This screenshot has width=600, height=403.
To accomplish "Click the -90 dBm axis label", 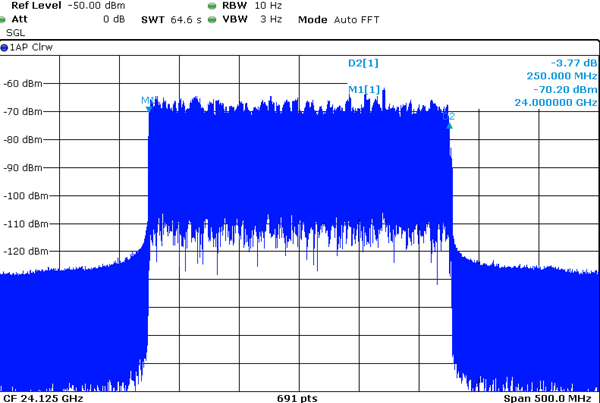I will click(23, 168).
